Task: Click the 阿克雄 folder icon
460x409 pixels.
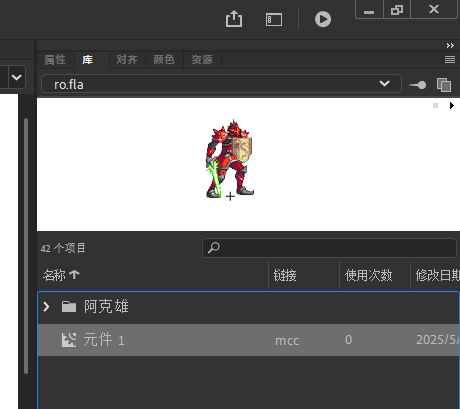Action: click(69, 307)
